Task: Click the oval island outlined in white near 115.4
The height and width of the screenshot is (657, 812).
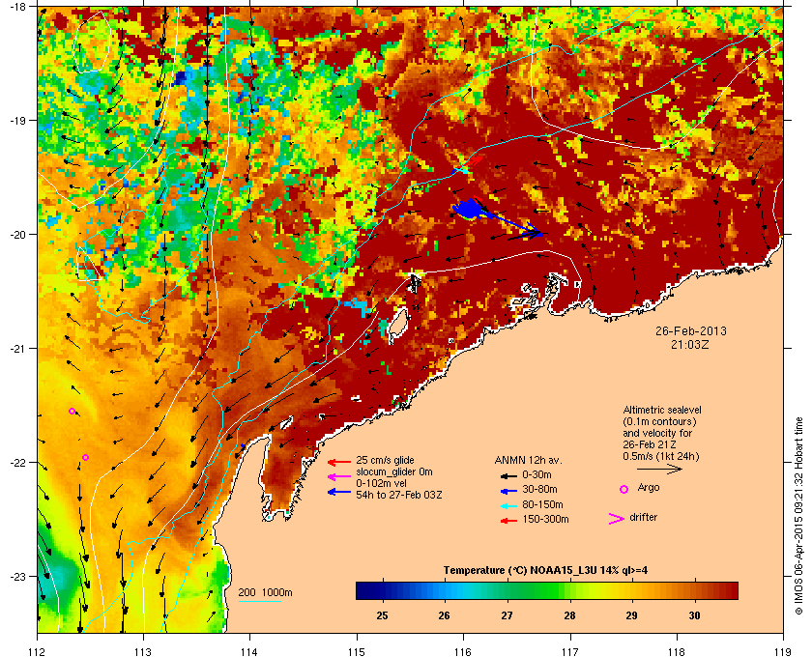Action: [397, 326]
